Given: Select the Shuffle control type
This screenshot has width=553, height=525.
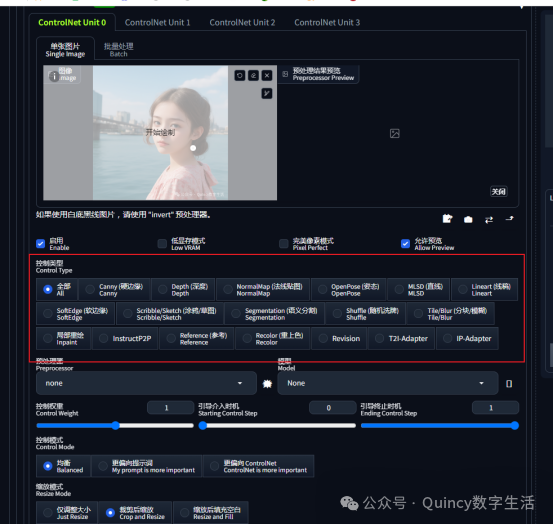Looking at the screenshot, I should (365, 314).
